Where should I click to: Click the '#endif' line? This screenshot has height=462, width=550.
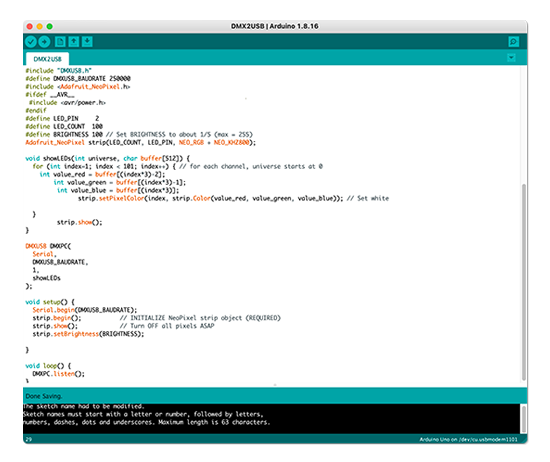click(x=36, y=111)
